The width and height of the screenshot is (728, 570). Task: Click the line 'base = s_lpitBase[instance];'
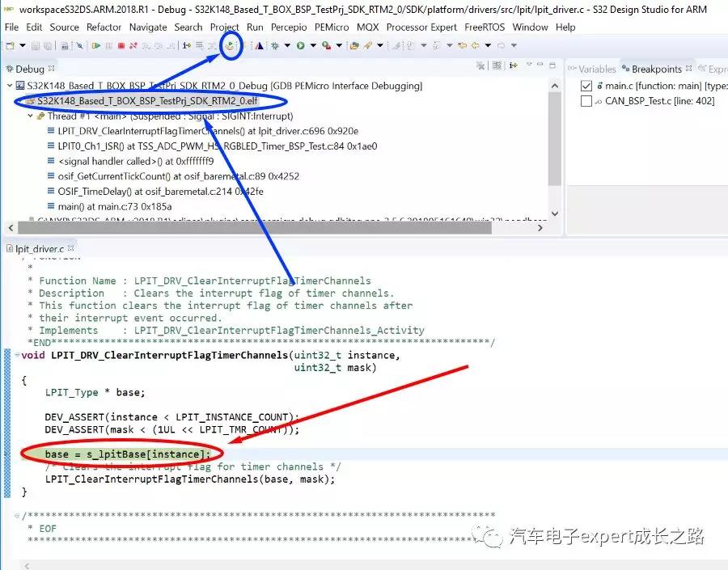(x=128, y=454)
